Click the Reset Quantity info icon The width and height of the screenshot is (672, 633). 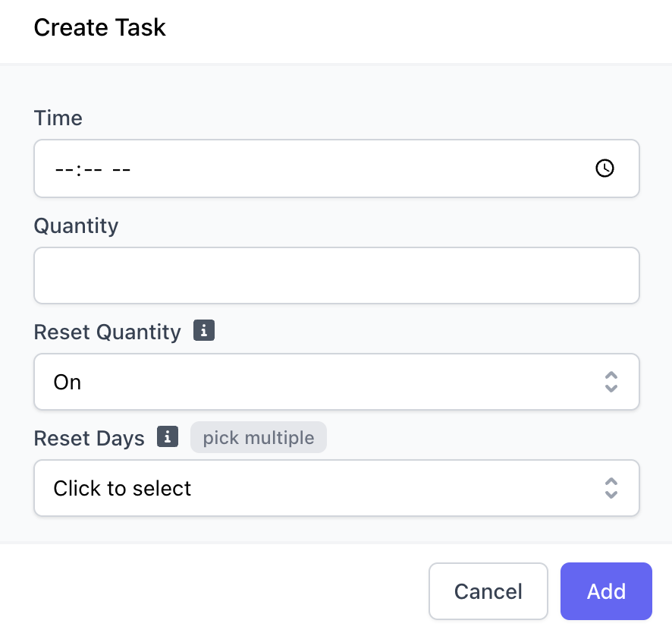coord(204,331)
